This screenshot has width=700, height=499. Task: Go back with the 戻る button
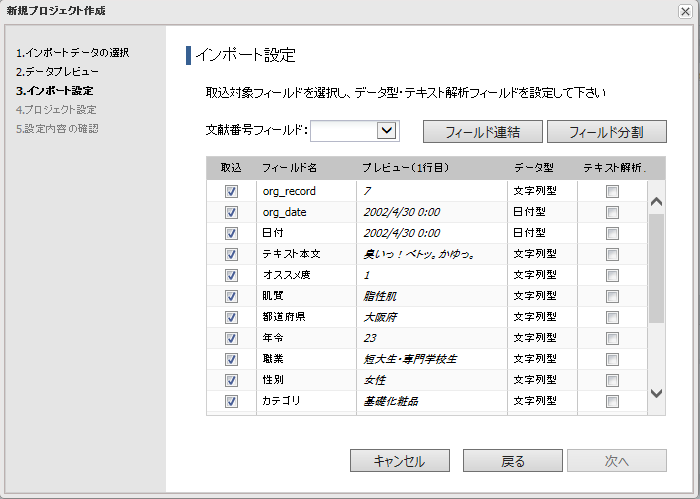point(512,461)
